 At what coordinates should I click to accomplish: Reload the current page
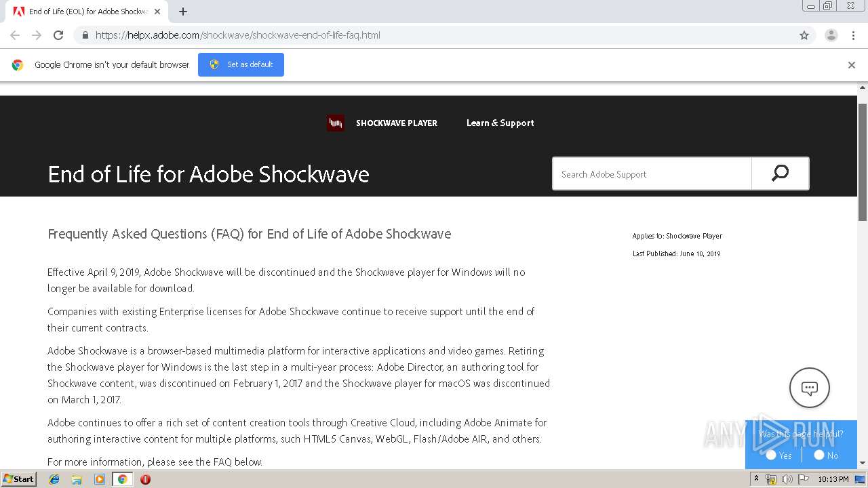pos(58,35)
